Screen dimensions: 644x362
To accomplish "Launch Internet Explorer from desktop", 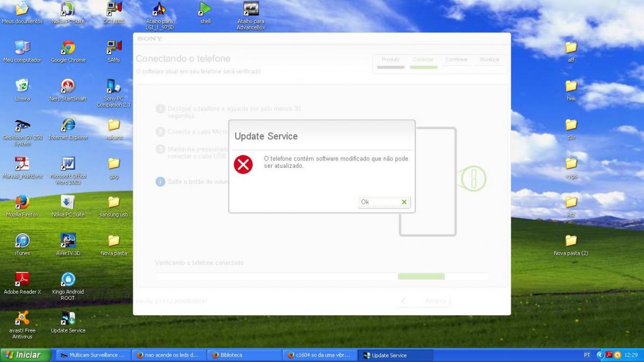I will point(68,129).
